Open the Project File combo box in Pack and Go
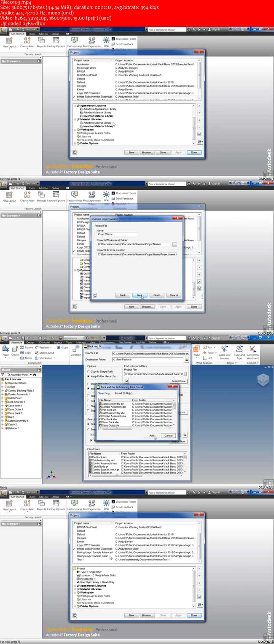This screenshot has height=644, width=274. [185, 374]
